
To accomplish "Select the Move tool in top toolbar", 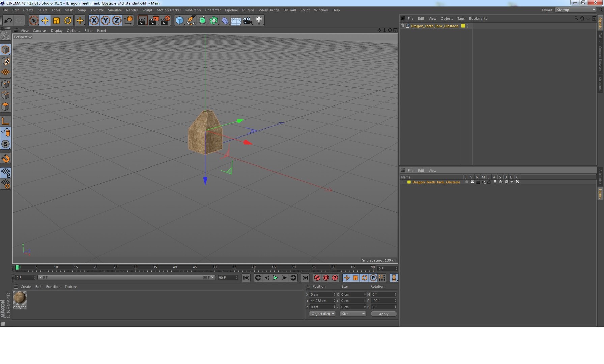I will (45, 21).
